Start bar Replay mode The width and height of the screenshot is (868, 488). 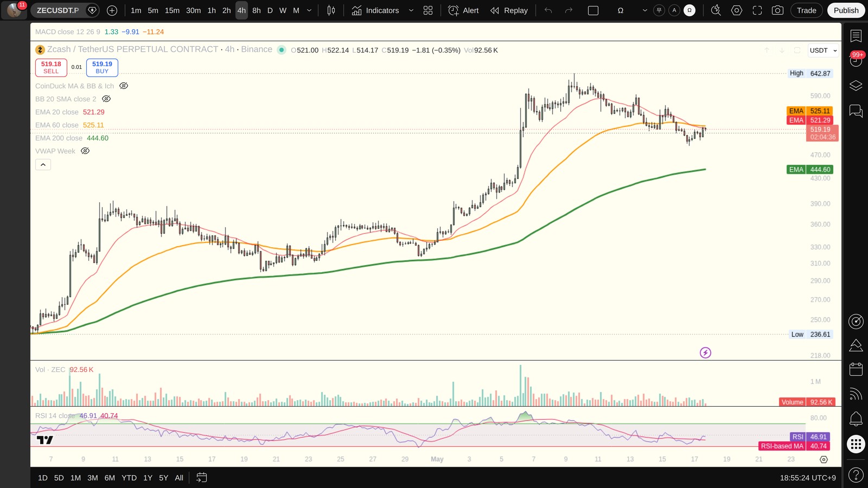point(509,10)
